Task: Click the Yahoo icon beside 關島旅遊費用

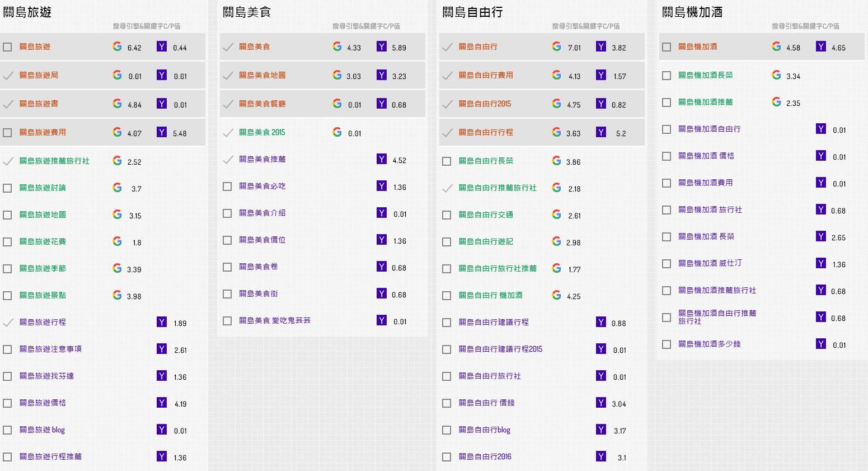Action: (162, 132)
